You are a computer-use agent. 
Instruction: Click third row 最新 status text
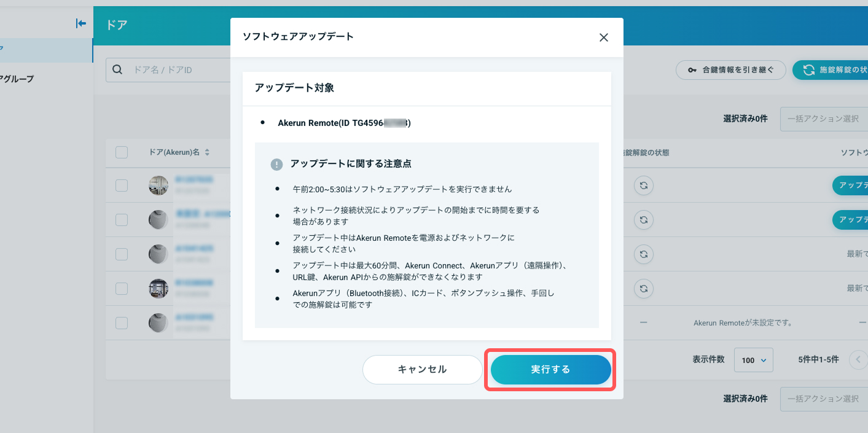(x=858, y=254)
